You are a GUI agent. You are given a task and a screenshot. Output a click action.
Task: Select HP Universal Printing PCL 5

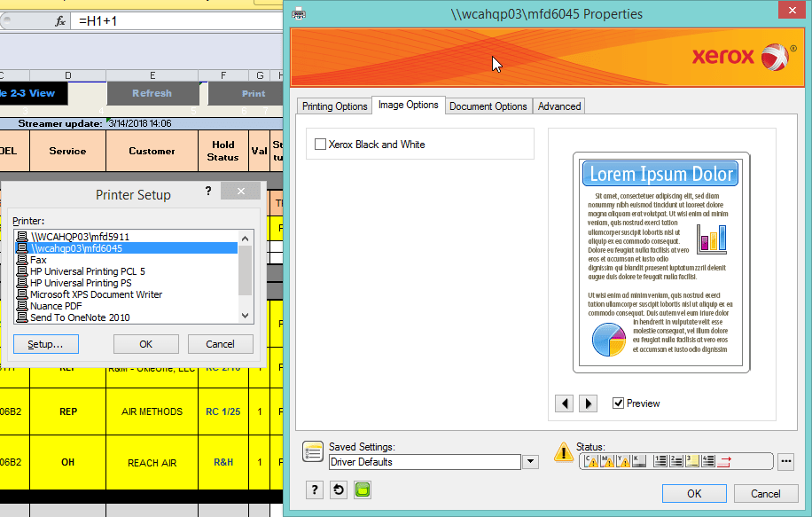(127, 271)
